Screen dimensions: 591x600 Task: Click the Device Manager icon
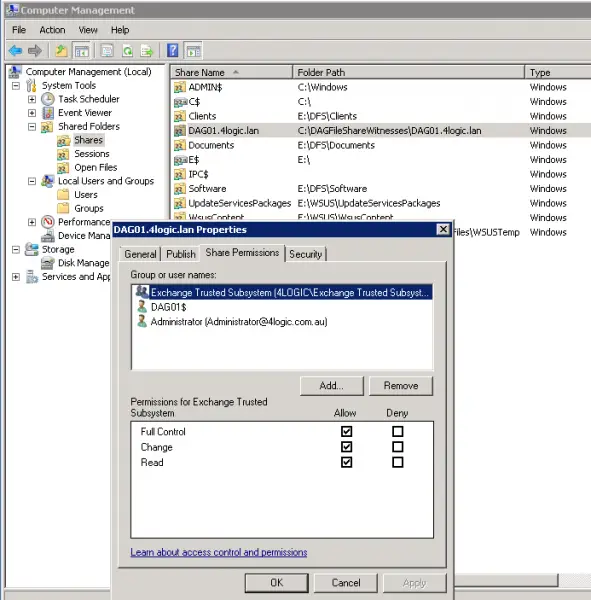pyautogui.click(x=48, y=236)
